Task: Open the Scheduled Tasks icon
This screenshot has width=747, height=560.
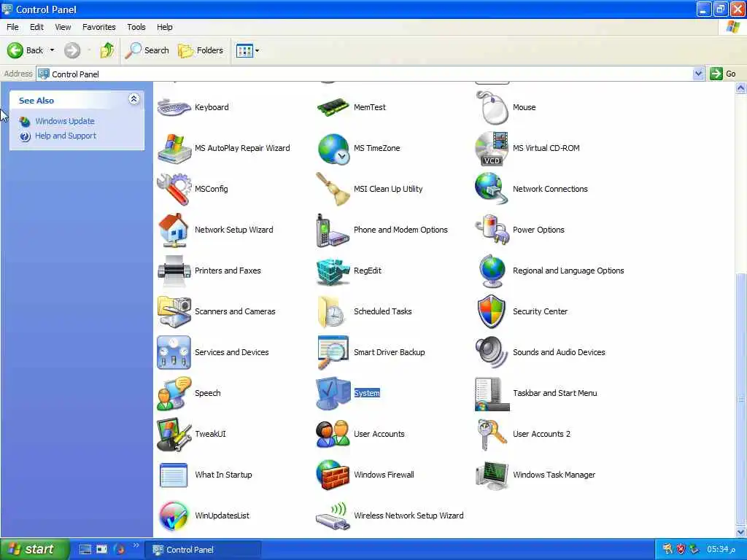Action: tap(332, 311)
